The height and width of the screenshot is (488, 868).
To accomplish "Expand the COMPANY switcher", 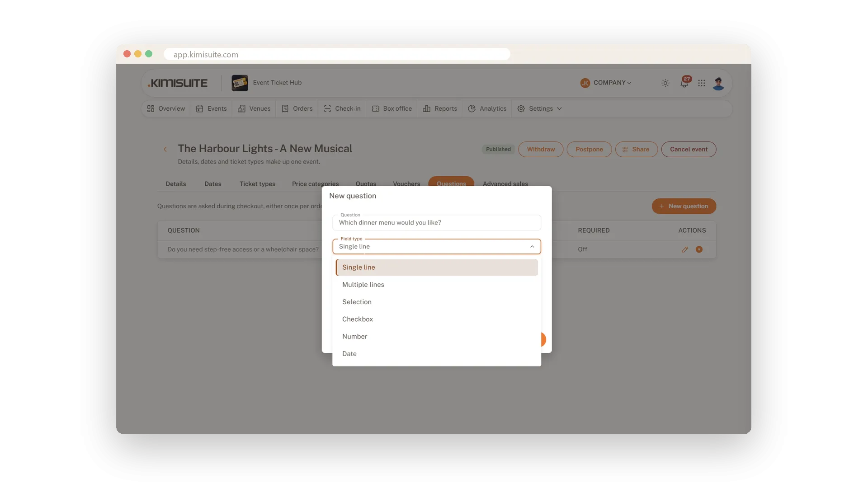I will pyautogui.click(x=606, y=83).
